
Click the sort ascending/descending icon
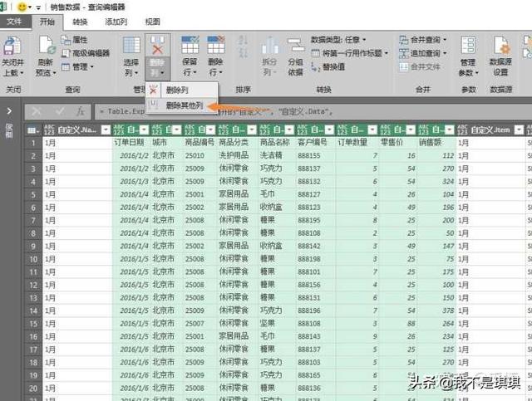coord(243,46)
